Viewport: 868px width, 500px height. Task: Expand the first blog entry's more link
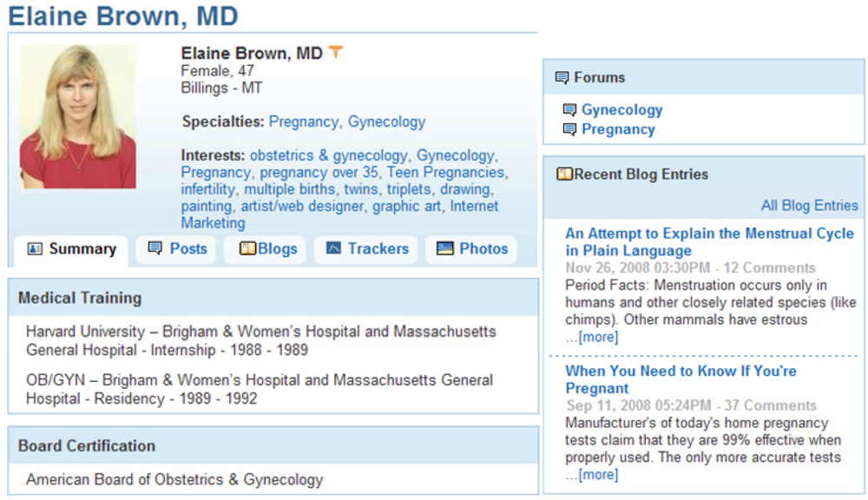[x=598, y=337]
